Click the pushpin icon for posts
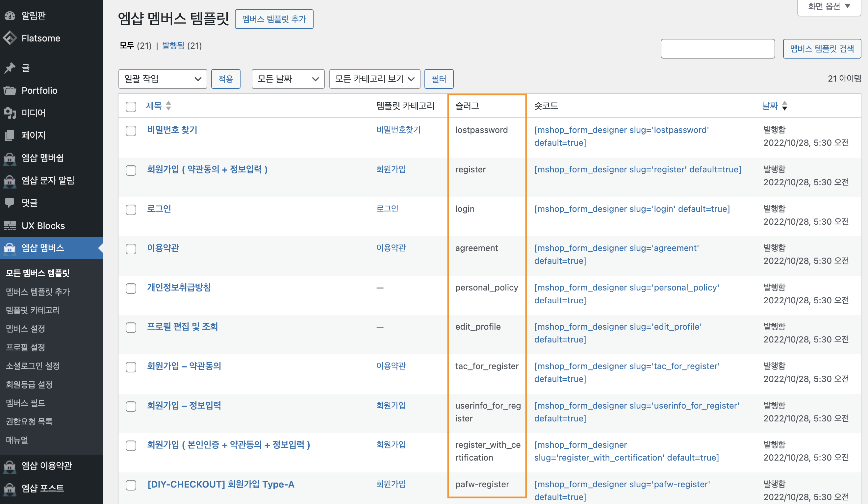The image size is (868, 504). [10, 68]
